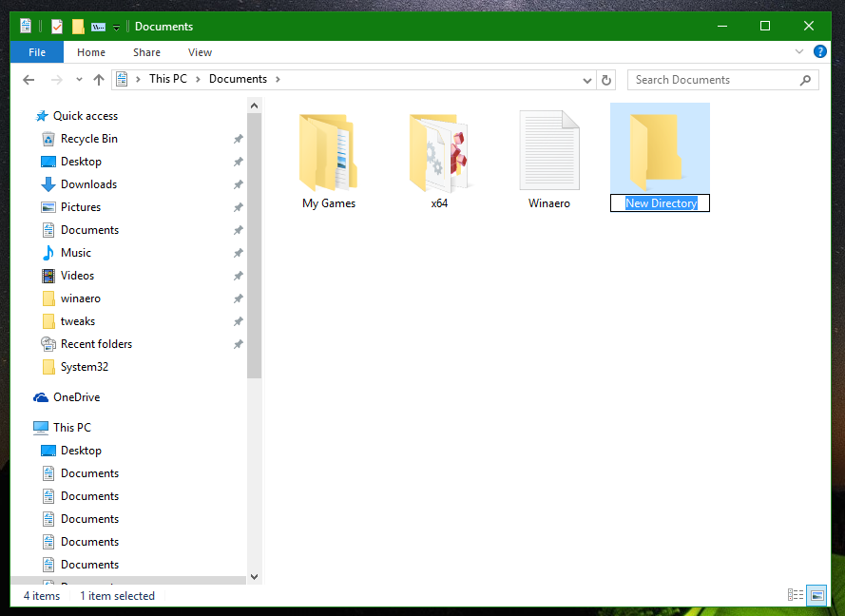Click the Help question mark icon

(819, 51)
